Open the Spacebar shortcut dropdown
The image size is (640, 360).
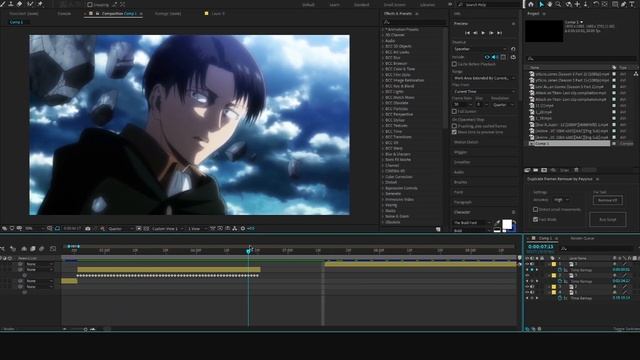coord(480,49)
